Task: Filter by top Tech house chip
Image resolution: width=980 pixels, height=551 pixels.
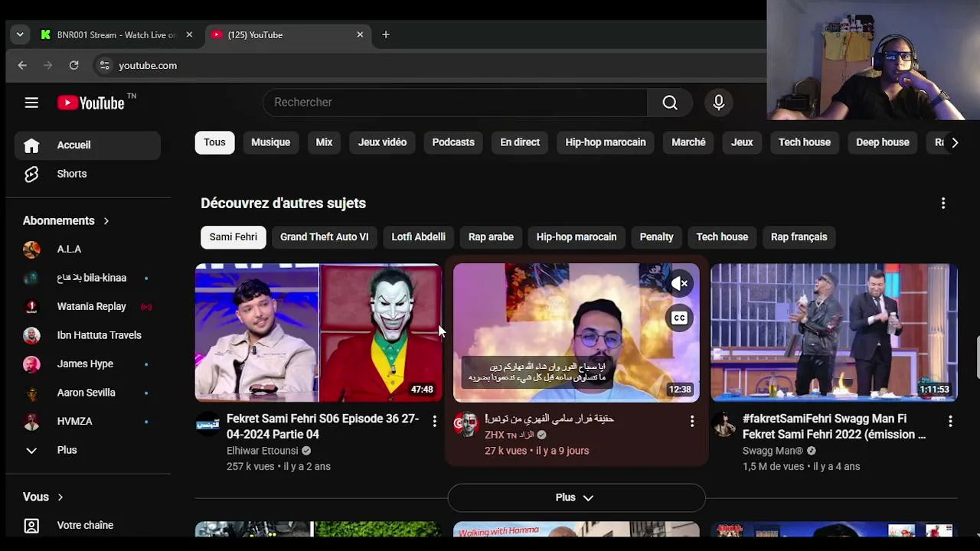Action: pos(805,142)
